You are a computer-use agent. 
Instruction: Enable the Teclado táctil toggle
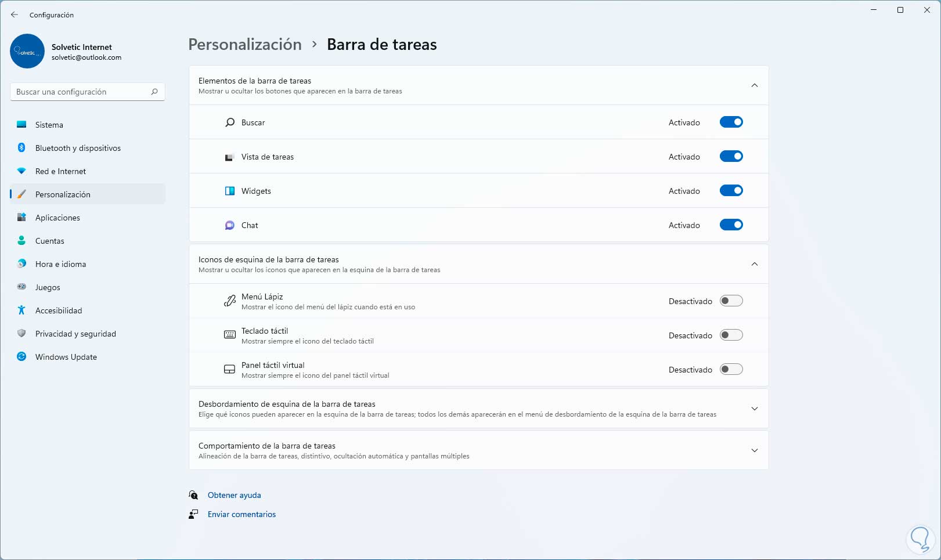click(x=731, y=335)
